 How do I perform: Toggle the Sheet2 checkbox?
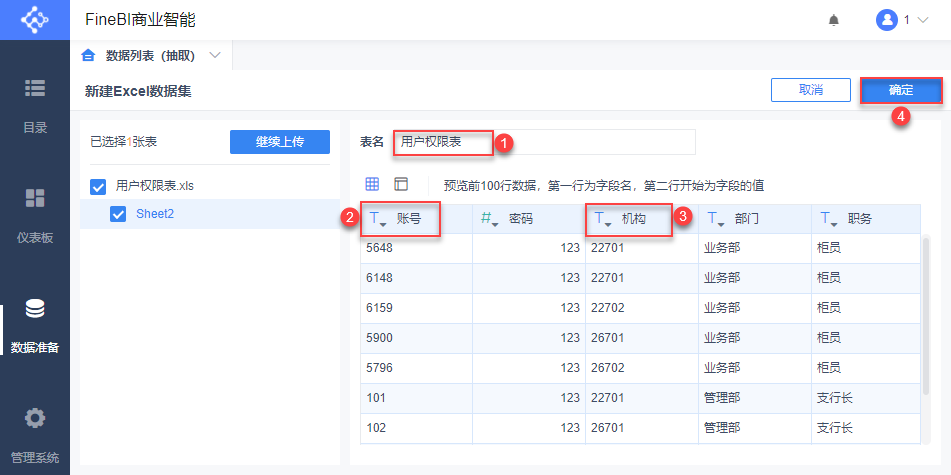tap(118, 214)
